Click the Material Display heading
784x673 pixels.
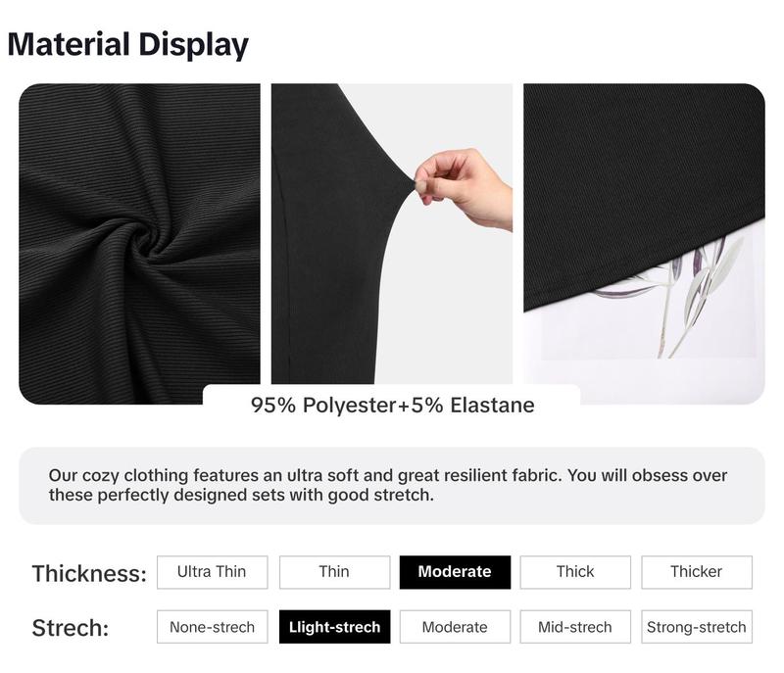tap(128, 44)
